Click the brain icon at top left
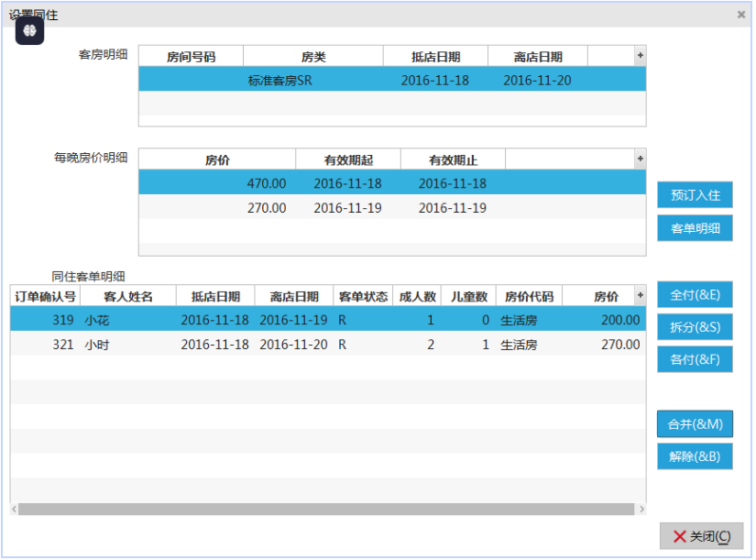The image size is (756, 560). tap(30, 30)
